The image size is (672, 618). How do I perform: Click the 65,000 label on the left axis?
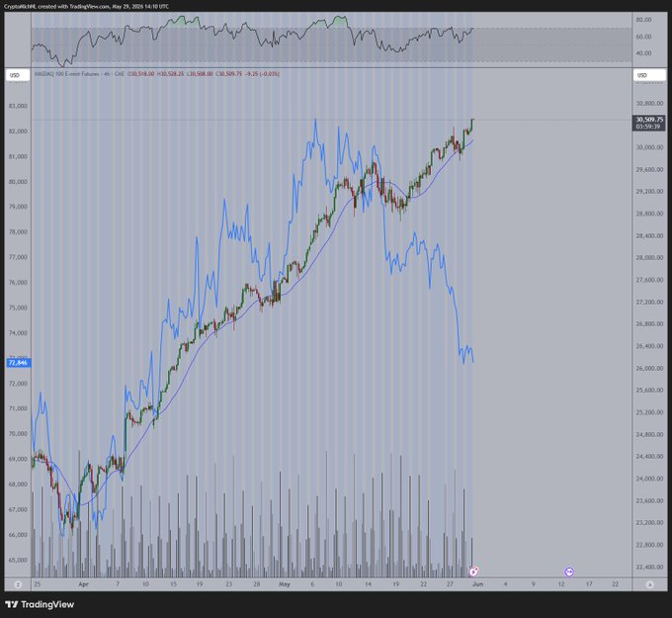[x=18, y=560]
